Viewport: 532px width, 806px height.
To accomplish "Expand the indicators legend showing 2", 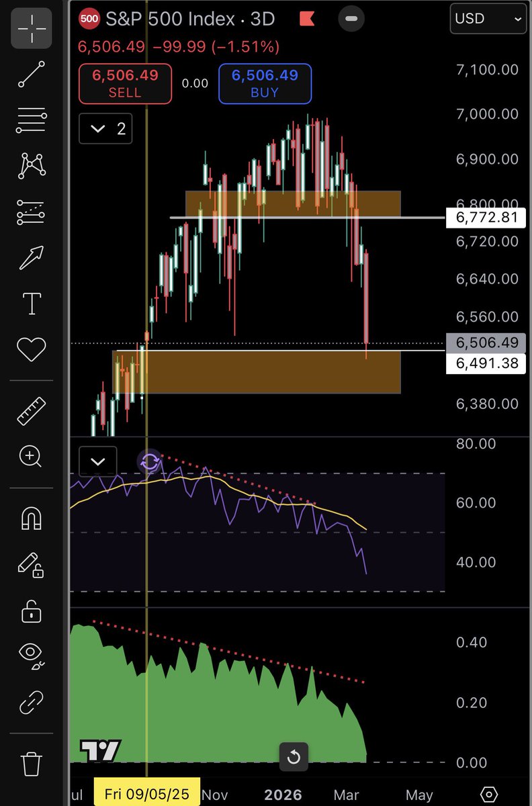I will (105, 128).
